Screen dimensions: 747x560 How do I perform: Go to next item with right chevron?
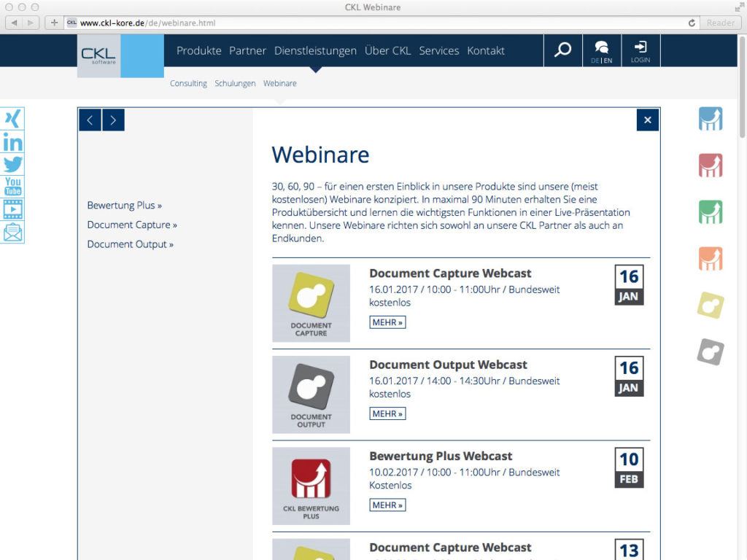point(113,120)
